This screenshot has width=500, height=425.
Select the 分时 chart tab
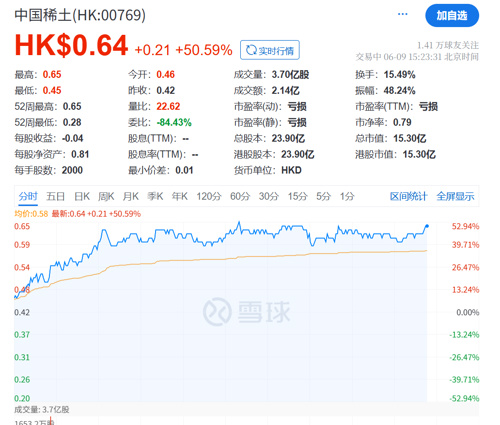tap(28, 196)
